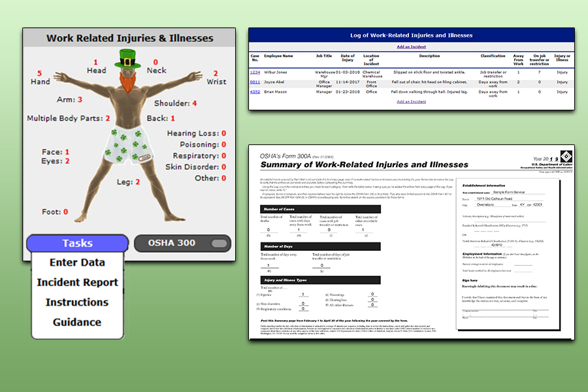Click the Department of Labor logo

click(567, 156)
